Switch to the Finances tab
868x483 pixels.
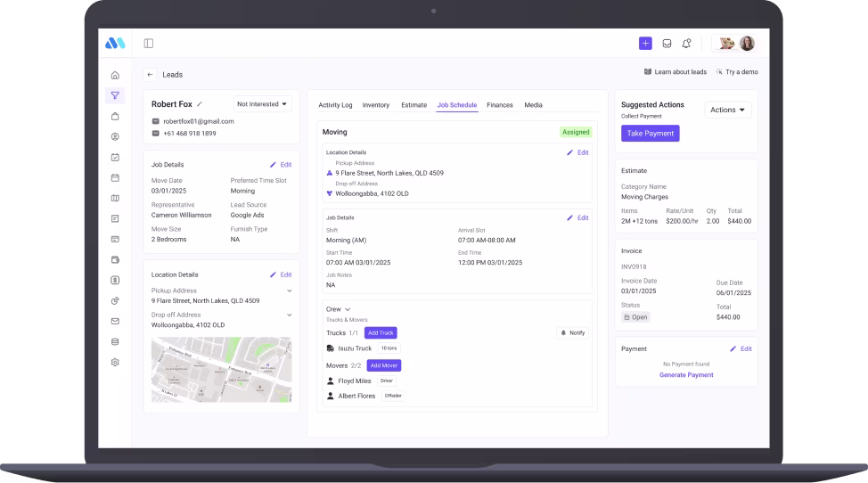pos(499,105)
